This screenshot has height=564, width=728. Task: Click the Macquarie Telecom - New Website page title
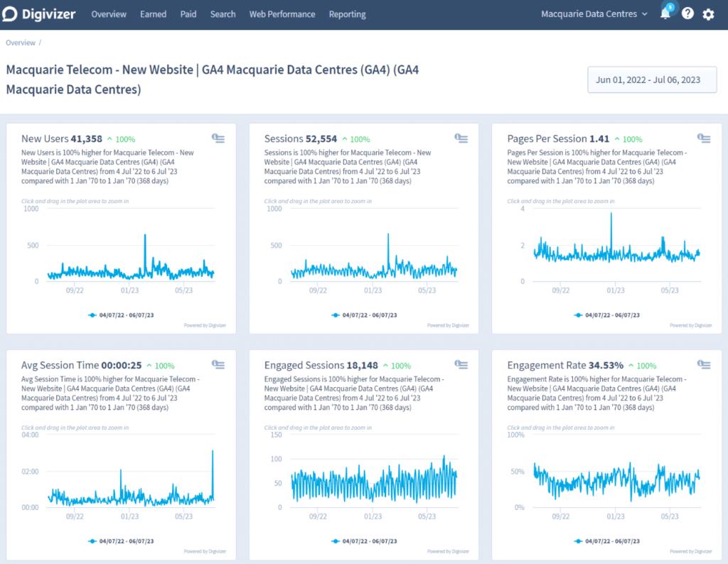(x=212, y=80)
